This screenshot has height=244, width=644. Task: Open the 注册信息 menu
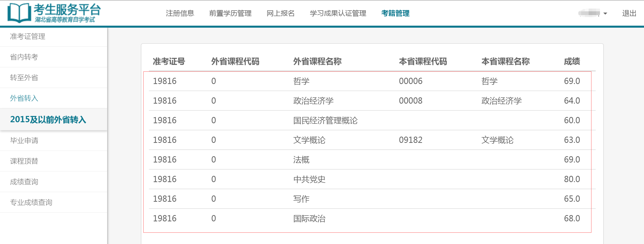pos(180,13)
